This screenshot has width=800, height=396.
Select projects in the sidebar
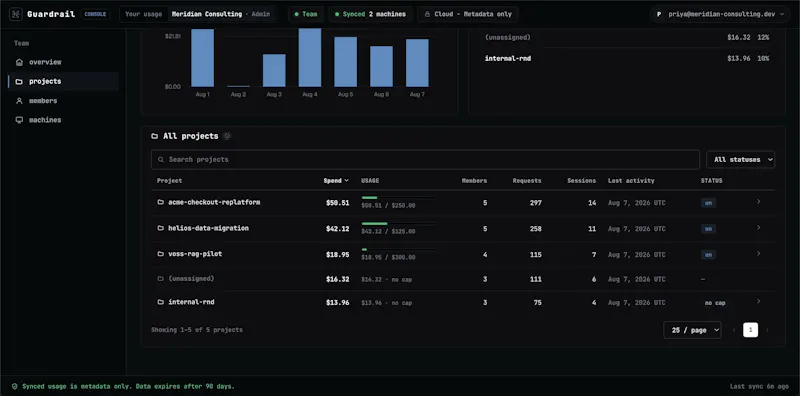[63, 82]
